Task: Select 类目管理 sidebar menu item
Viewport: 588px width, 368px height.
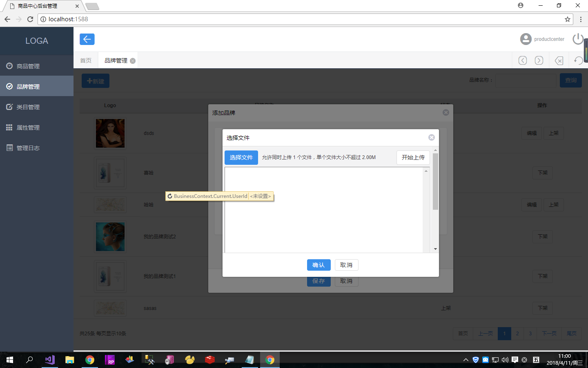Action: pyautogui.click(x=28, y=107)
